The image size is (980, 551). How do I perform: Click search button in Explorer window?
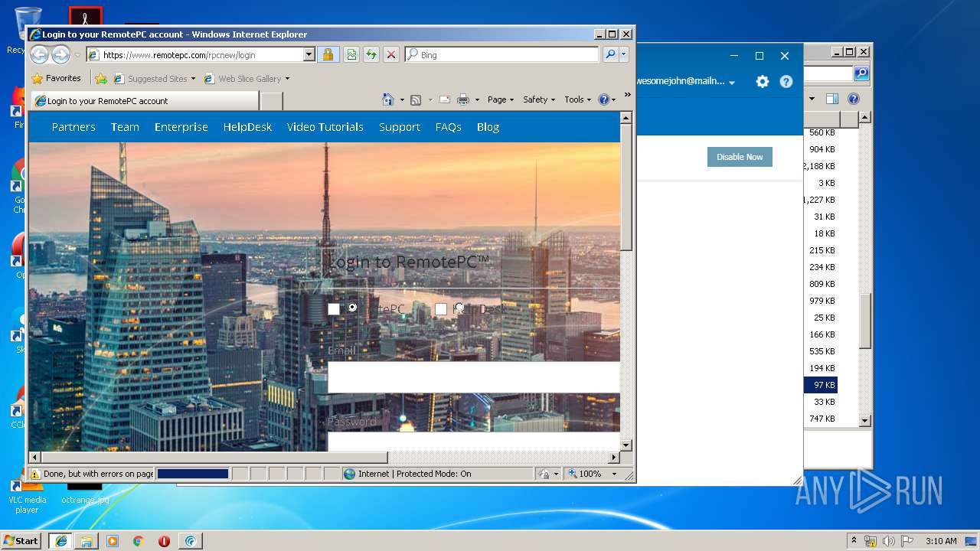(x=861, y=73)
